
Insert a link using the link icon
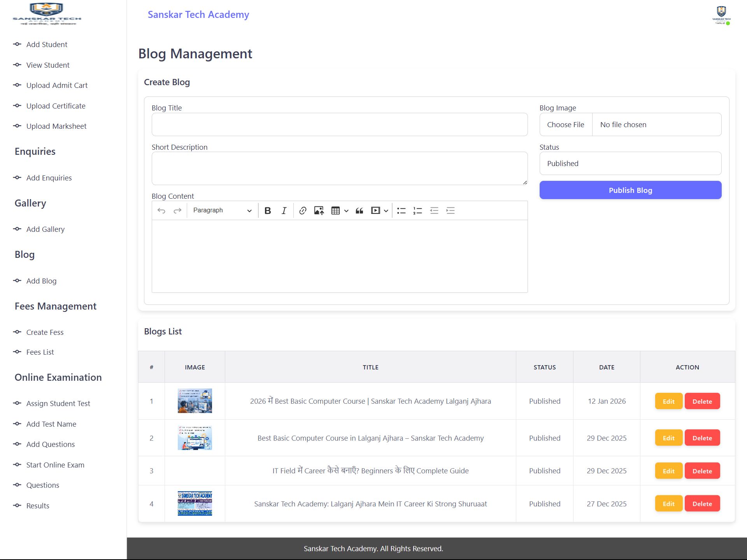tap(303, 211)
